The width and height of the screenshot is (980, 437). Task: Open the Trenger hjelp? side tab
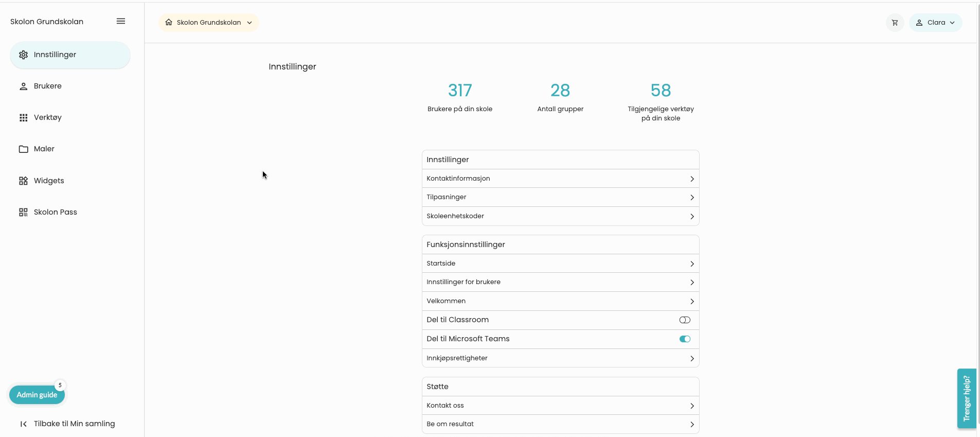coord(967,398)
